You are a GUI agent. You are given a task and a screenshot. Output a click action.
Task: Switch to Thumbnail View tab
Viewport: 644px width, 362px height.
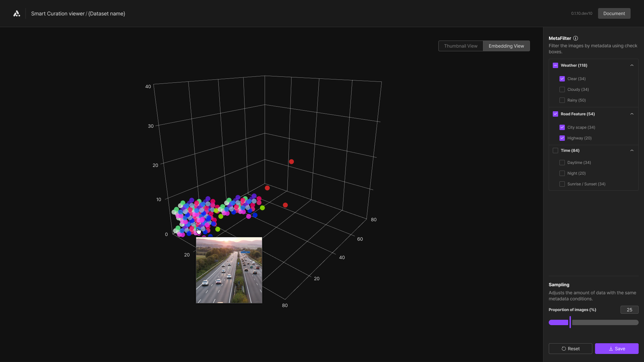461,46
